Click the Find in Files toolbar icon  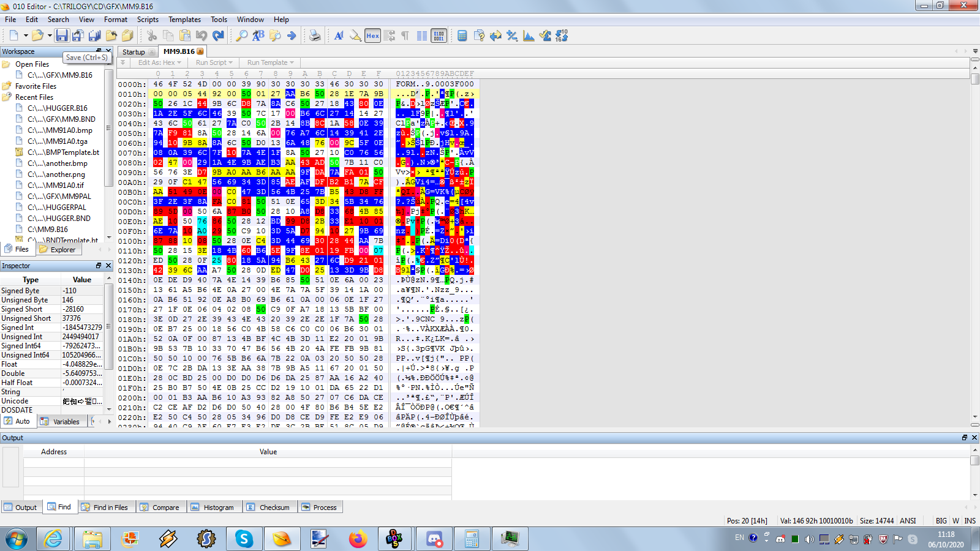[275, 36]
